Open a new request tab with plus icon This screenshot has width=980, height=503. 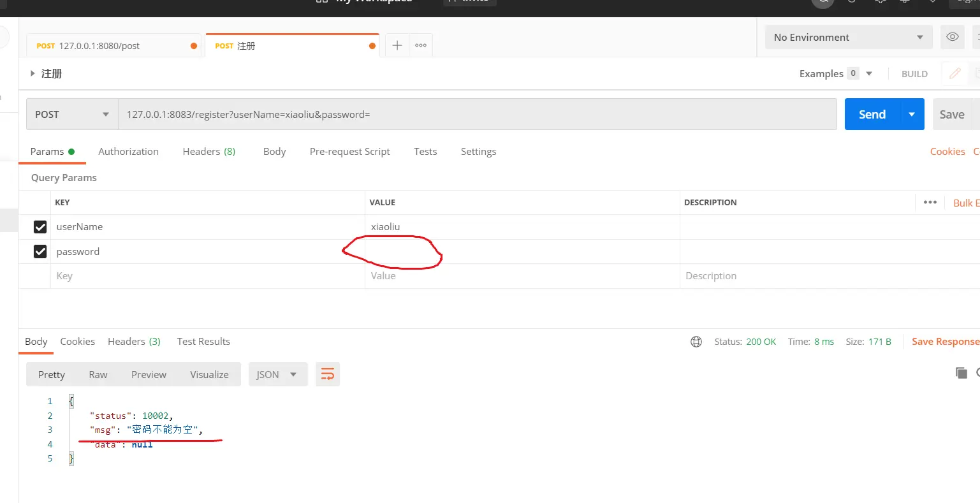pyautogui.click(x=397, y=45)
